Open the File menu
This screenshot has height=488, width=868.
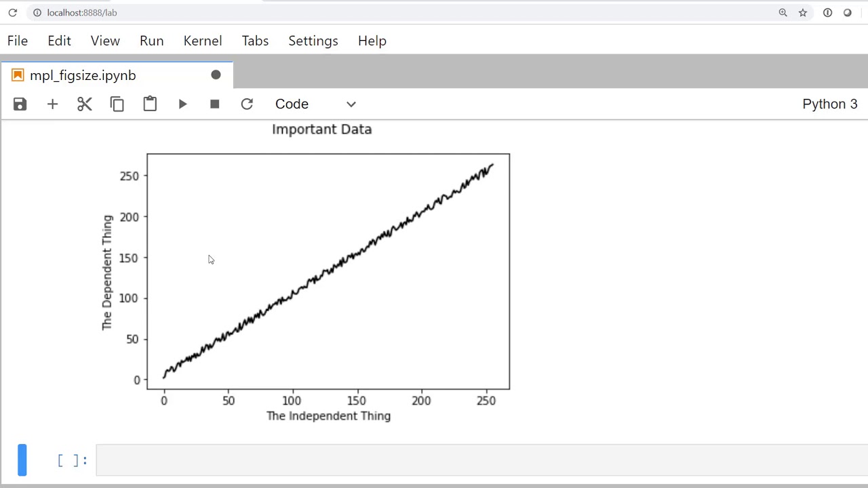18,41
